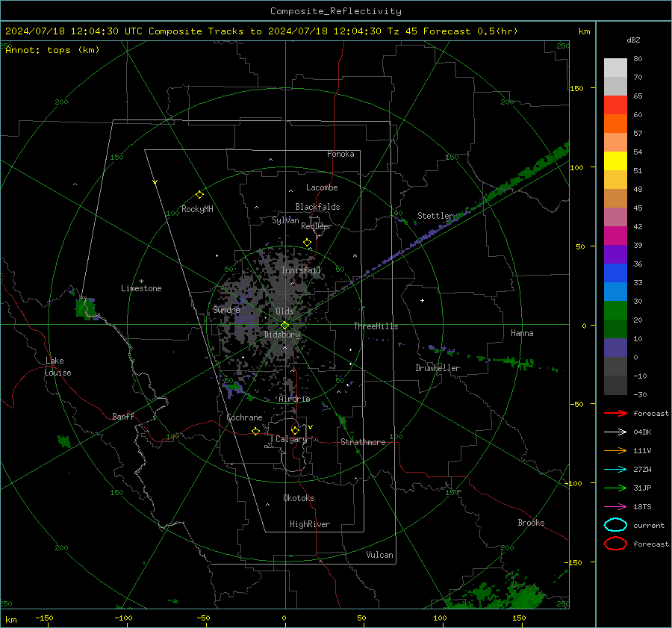Click the Composite_Reflectivity title
The width and height of the screenshot is (672, 628).
tap(336, 11)
